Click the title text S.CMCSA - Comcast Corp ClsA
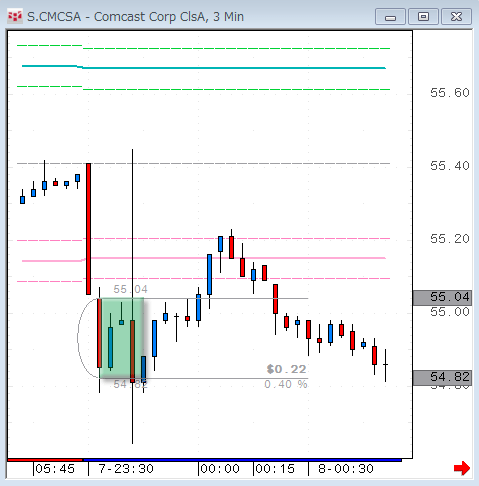 (x=116, y=17)
